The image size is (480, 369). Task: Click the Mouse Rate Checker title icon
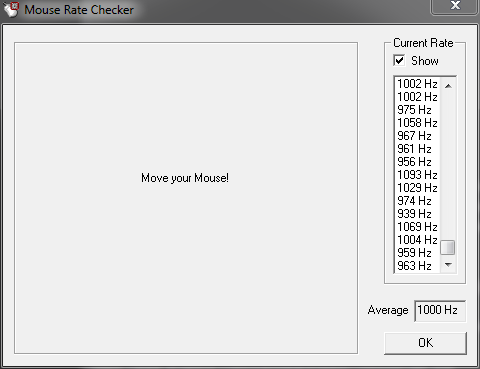click(11, 9)
